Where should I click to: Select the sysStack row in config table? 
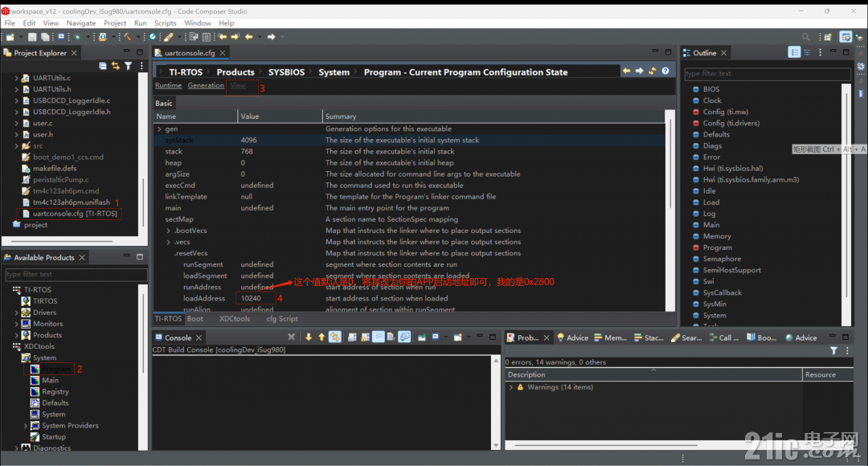pyautogui.click(x=410, y=140)
